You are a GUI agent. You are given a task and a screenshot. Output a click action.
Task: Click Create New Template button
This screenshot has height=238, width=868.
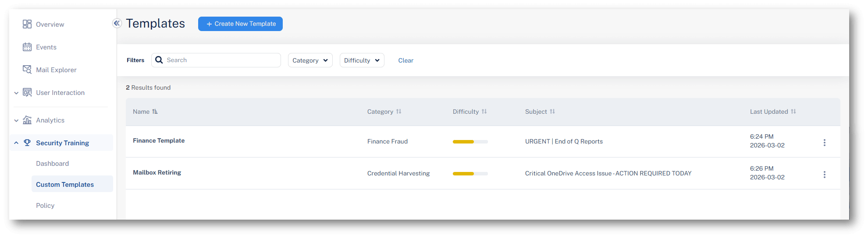(240, 24)
